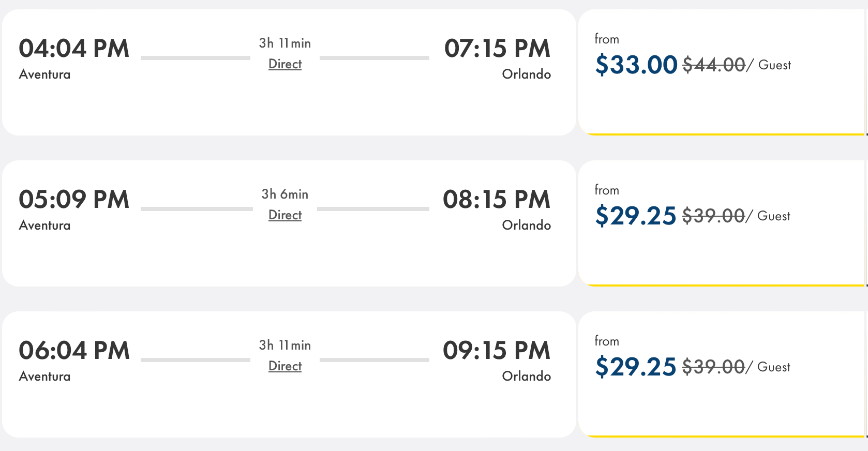This screenshot has height=451, width=868.
Task: Click the 3h 11min duration of the first trip
Action: click(285, 43)
